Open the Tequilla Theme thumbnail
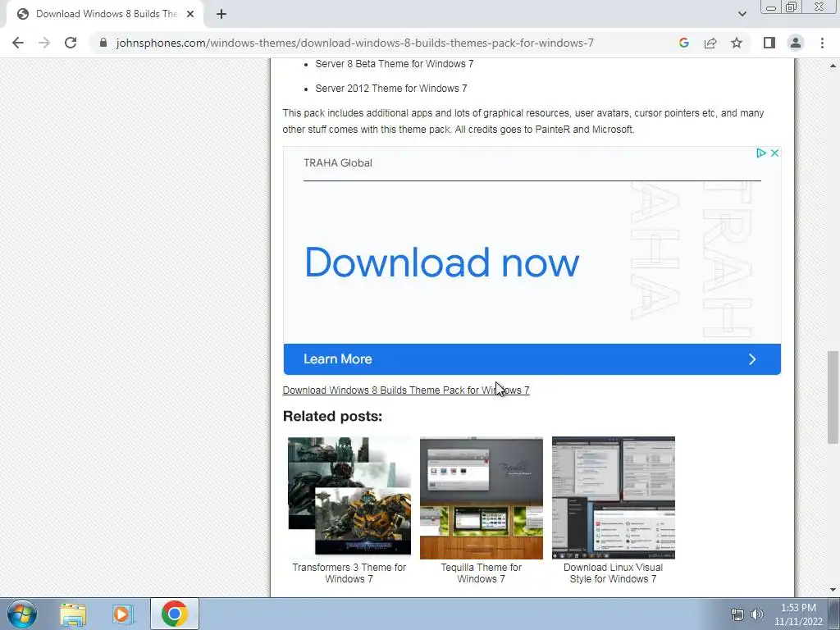The image size is (840, 630). [481, 498]
